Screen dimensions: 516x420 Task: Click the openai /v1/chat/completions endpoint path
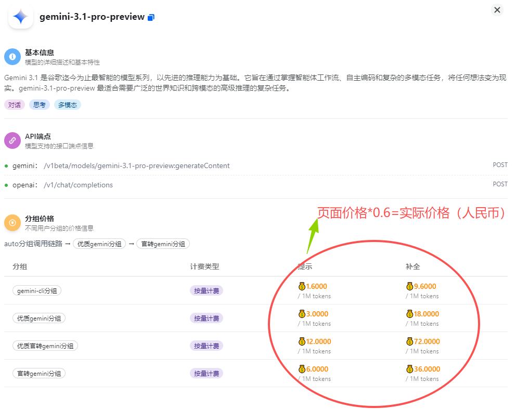(x=78, y=185)
